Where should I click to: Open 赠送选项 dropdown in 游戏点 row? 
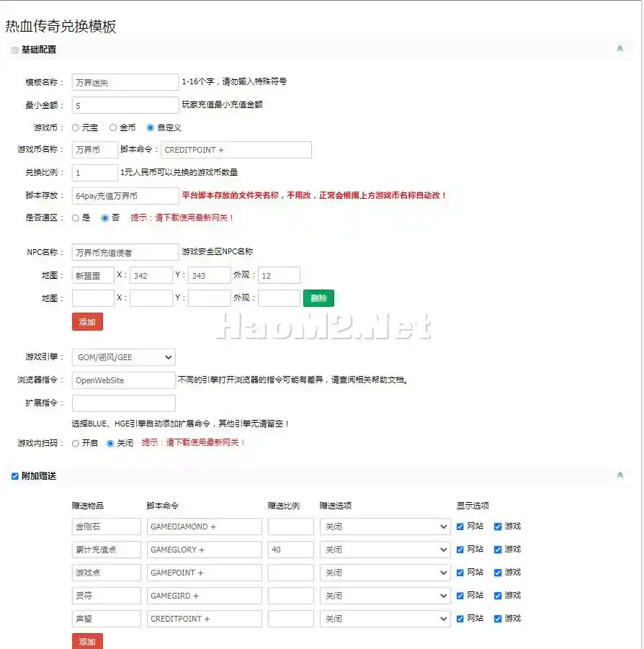[385, 573]
